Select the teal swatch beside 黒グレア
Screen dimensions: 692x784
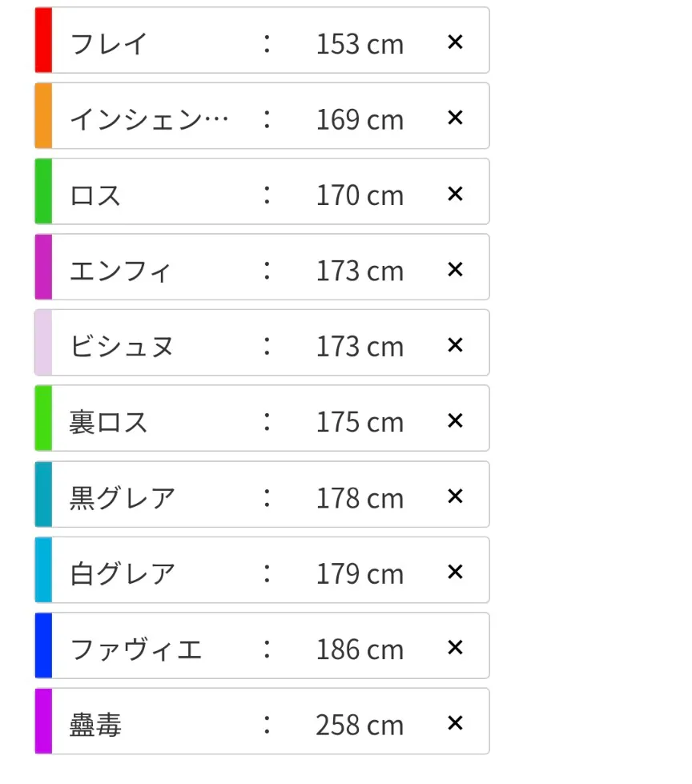tap(43, 494)
